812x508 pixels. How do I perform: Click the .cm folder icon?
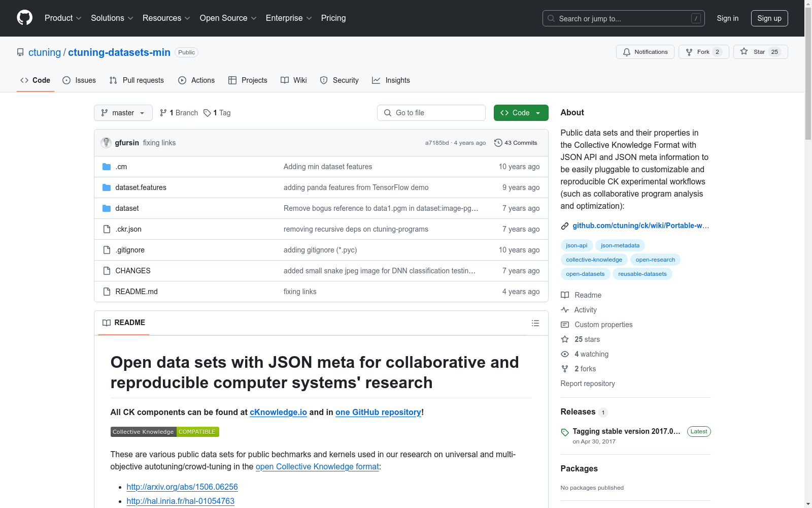(107, 167)
